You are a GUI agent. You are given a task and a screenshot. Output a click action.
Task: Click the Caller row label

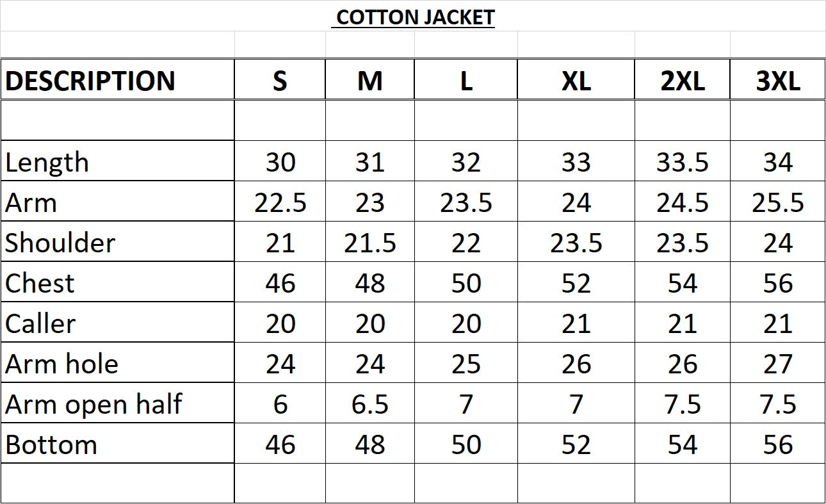tap(40, 324)
